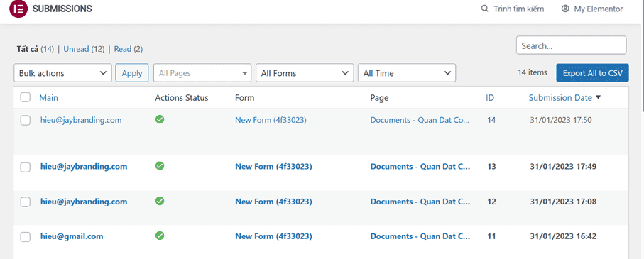
Task: Check the row for submission ID 12
Action: 26,202
